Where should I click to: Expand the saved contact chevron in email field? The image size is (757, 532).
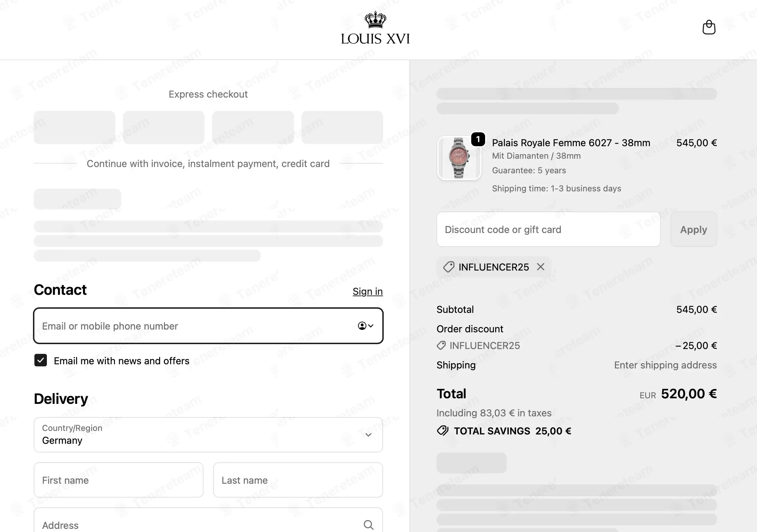pyautogui.click(x=371, y=326)
